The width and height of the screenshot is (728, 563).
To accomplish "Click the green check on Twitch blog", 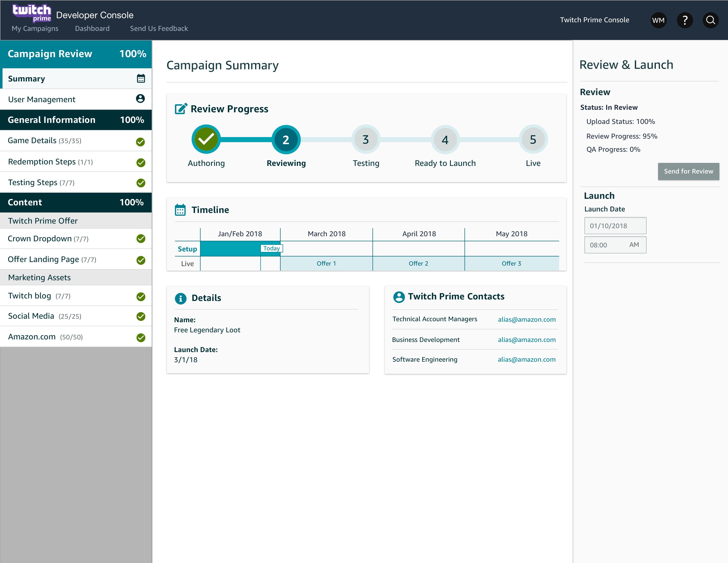I will tap(141, 296).
